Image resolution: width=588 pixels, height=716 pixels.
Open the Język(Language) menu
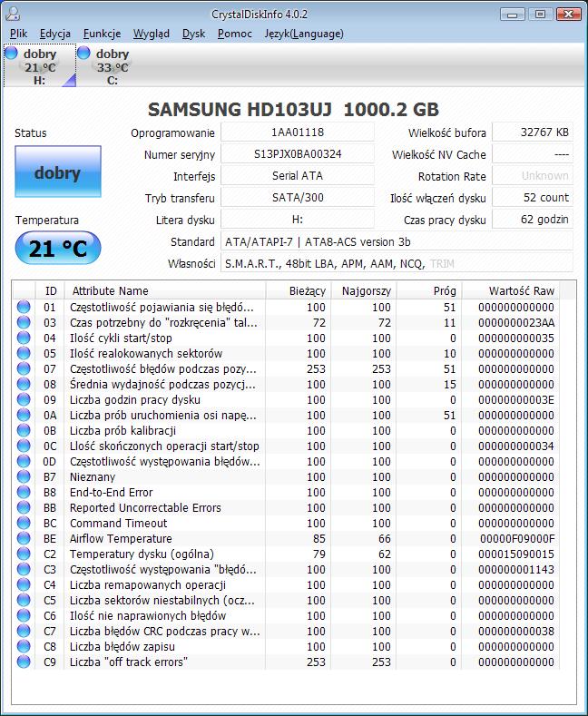click(304, 34)
